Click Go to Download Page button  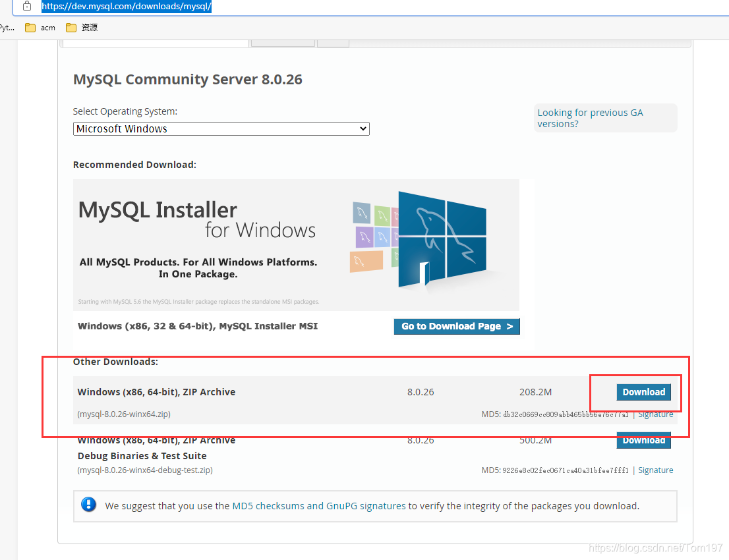click(x=457, y=326)
